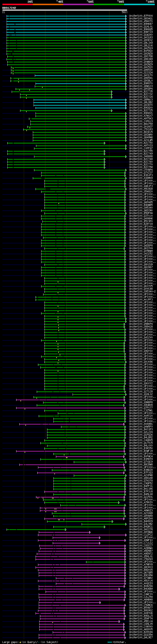This screenshot has width=157, height=644.
Task: Click green alignment bar of UniRef100_Q43183
Action: (66, 38)
